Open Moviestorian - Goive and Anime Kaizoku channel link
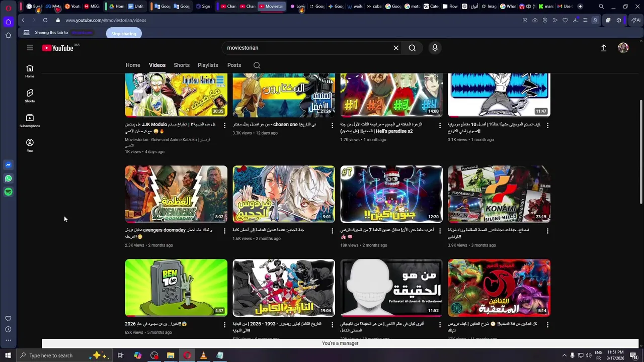 pyautogui.click(x=168, y=142)
